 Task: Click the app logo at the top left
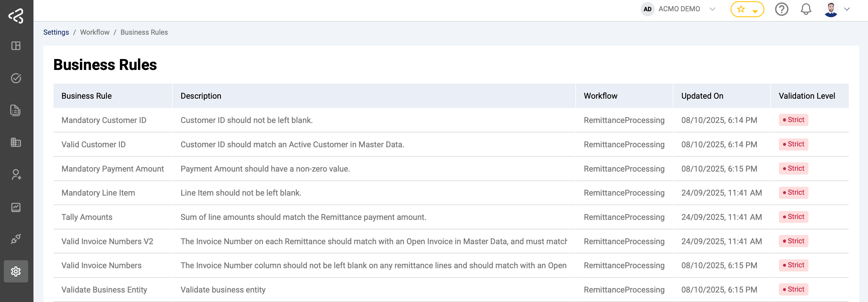[x=15, y=16]
